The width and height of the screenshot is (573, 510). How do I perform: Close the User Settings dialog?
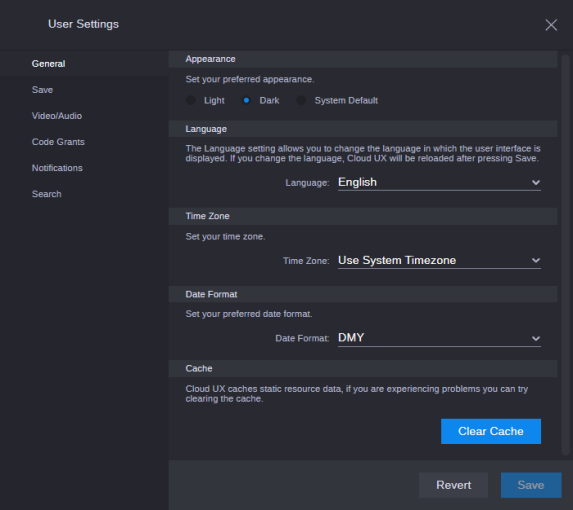click(551, 25)
